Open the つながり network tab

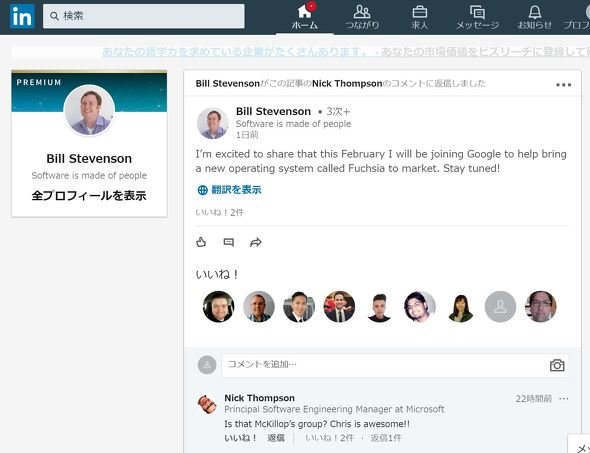click(x=362, y=17)
